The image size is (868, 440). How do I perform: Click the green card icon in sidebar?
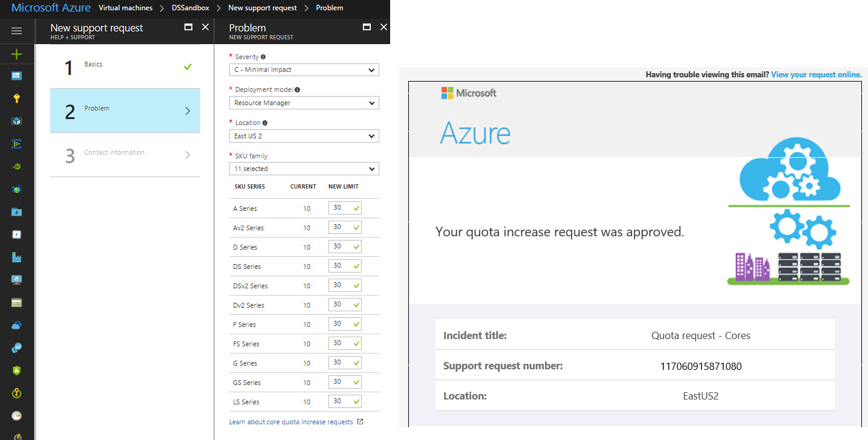tap(16, 302)
